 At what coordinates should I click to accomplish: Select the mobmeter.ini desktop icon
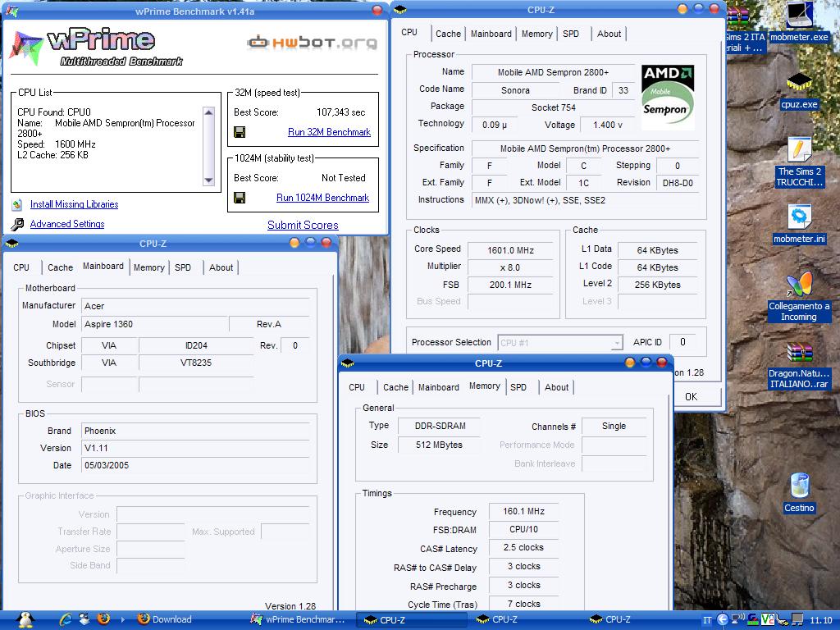(799, 224)
